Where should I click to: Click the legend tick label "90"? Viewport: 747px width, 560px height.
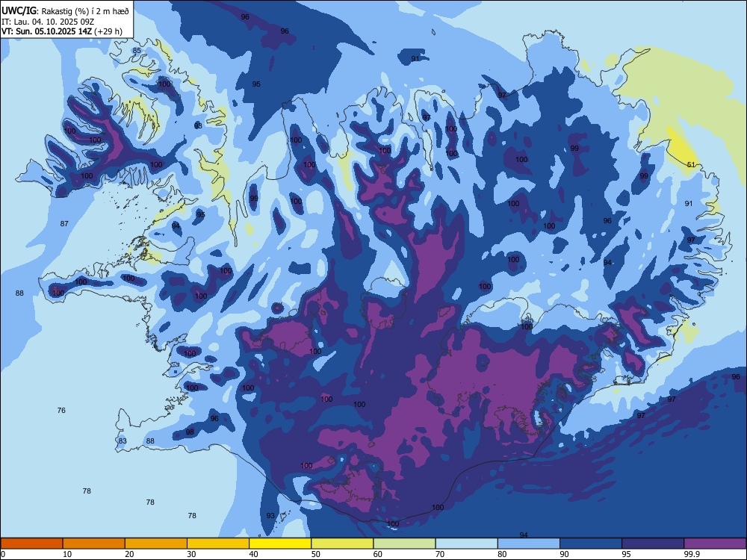coord(565,554)
